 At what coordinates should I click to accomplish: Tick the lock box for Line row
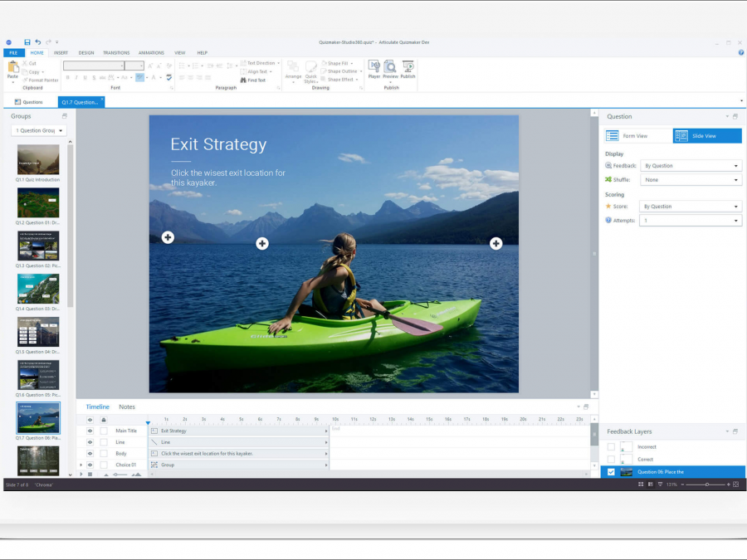(104, 442)
